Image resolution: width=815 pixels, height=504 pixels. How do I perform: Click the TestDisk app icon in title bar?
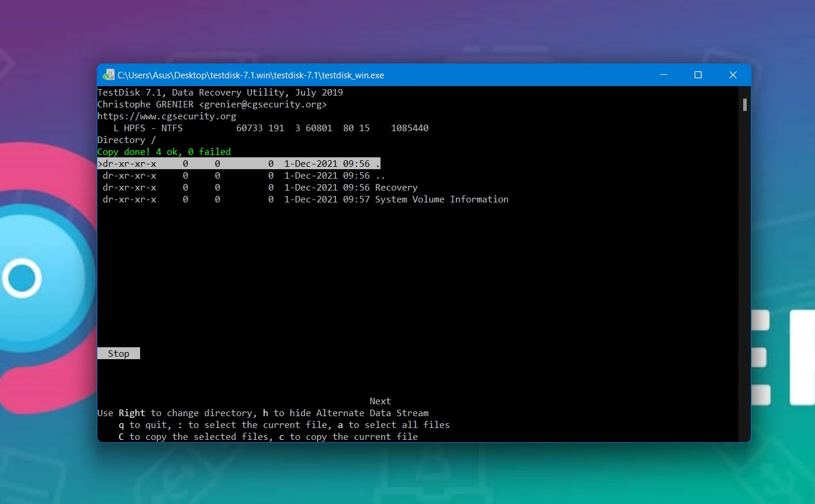(108, 75)
